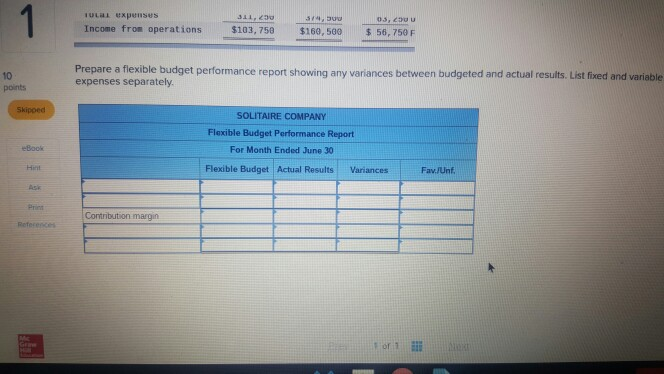The height and width of the screenshot is (374, 664).
Task: Click the Variances column header
Action: [369, 170]
